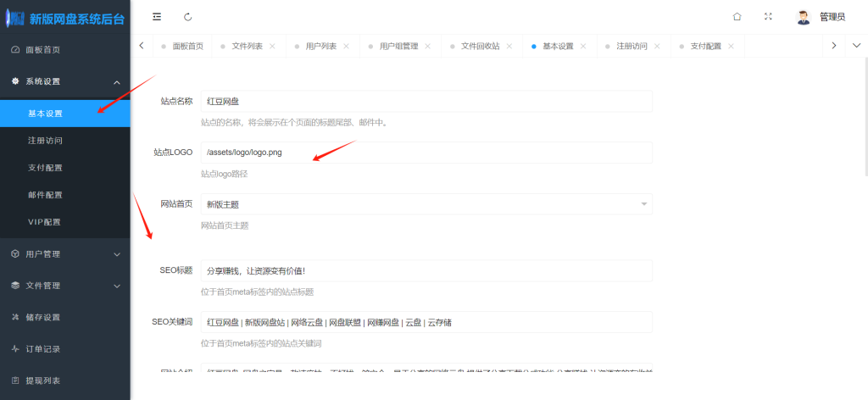The width and height of the screenshot is (868, 400).
Task: Open 储存设置 in the sidebar
Action: tap(64, 317)
